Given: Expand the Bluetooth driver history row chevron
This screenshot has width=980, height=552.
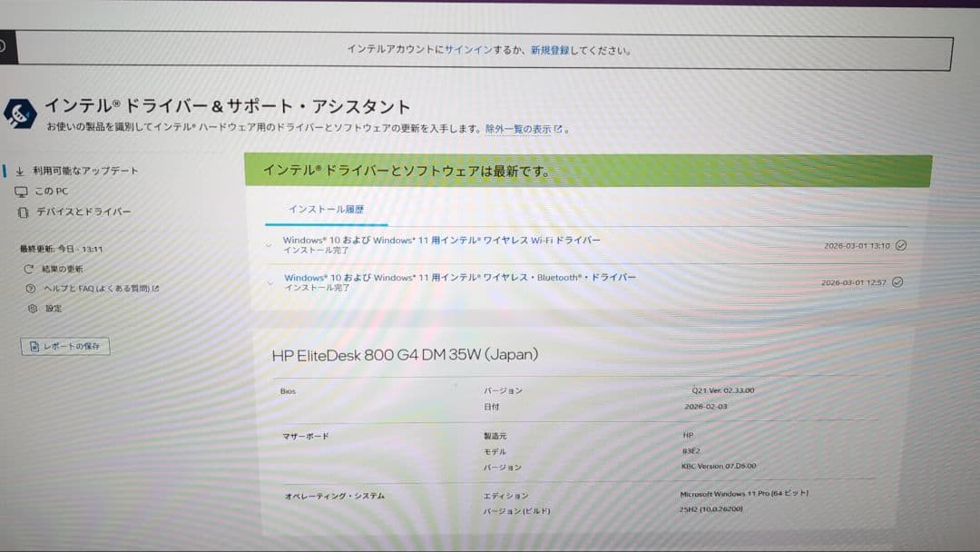Looking at the screenshot, I should click(270, 282).
